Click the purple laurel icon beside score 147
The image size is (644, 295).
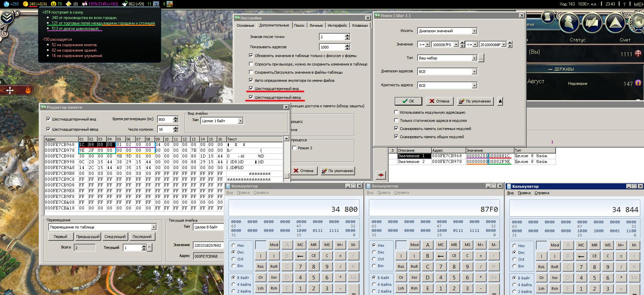click(638, 83)
